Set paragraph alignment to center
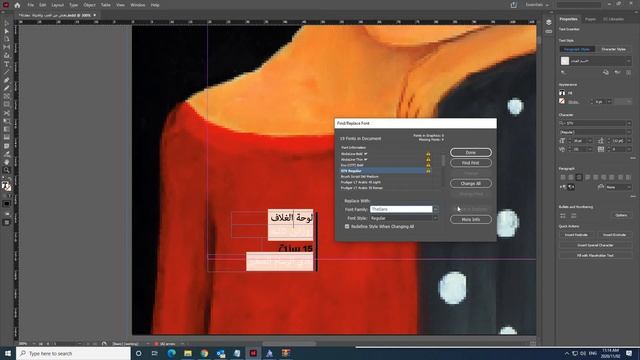This screenshot has width=640, height=360. [x=571, y=177]
